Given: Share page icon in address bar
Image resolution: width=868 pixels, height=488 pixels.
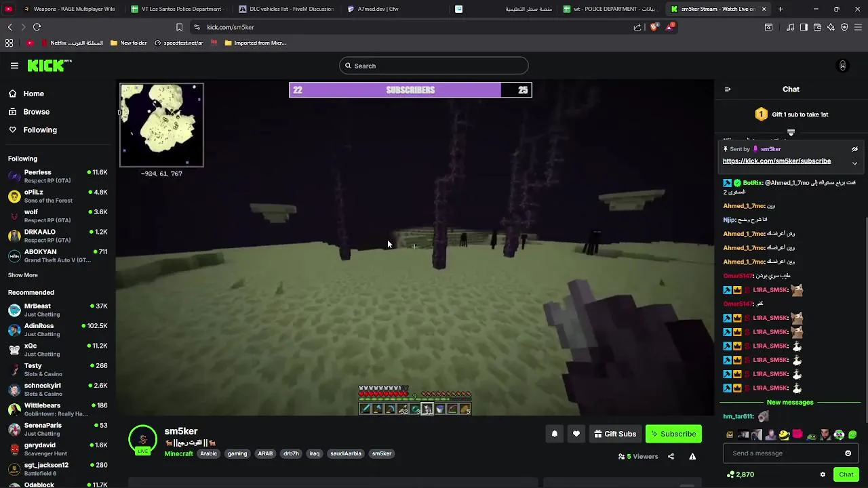Looking at the screenshot, I should pos(637,27).
